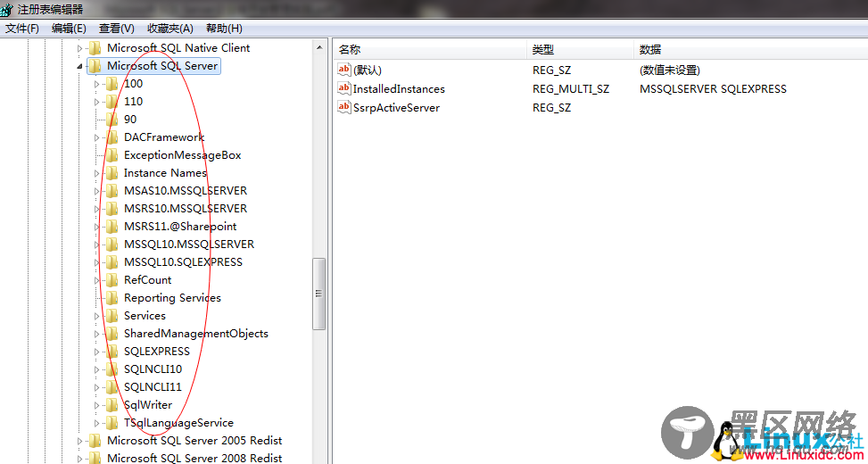Screen dimensions: 868x464
Task: Click the Registry Editor title bar icon
Action: [6, 8]
